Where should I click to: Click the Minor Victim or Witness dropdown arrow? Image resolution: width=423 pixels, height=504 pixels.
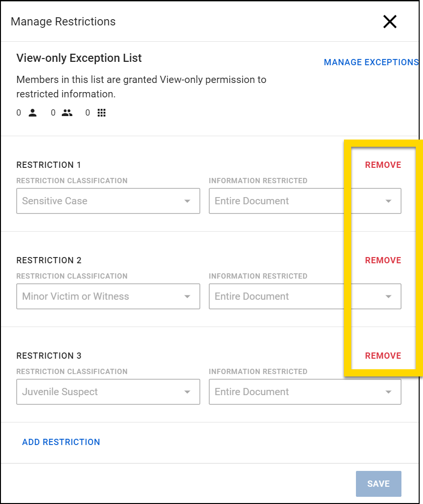188,296
